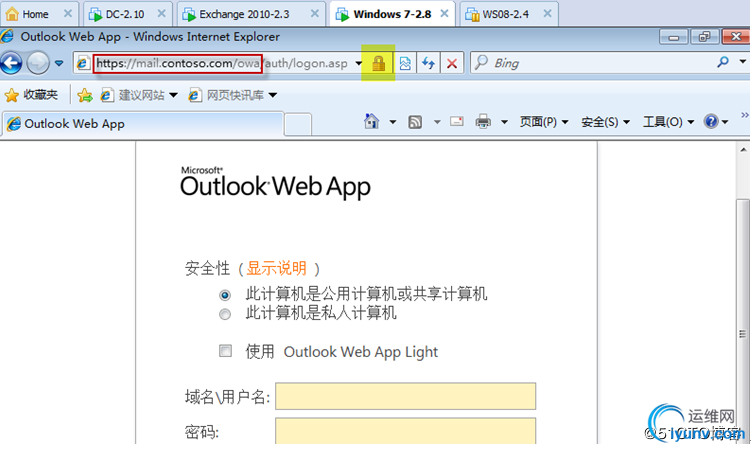Click the Compatibility View icon
The height and width of the screenshot is (450, 751).
pyautogui.click(x=405, y=63)
